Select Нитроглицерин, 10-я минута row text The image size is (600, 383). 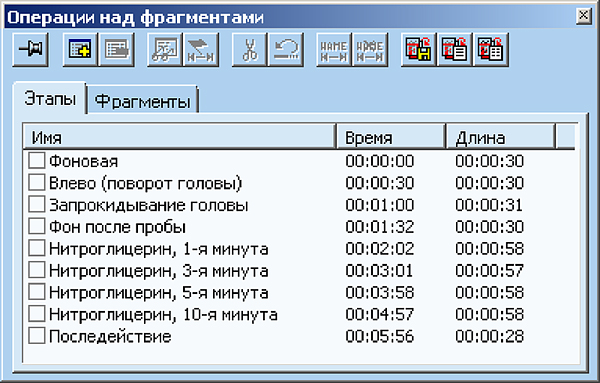click(163, 315)
